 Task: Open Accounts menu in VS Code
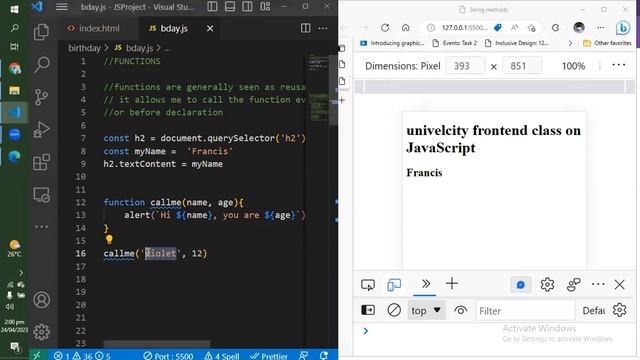[x=41, y=300]
